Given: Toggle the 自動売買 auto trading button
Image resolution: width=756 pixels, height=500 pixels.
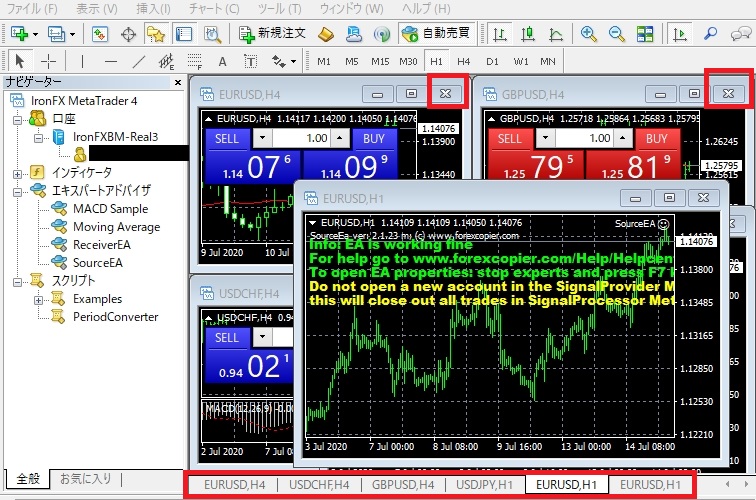Looking at the screenshot, I should 436,33.
